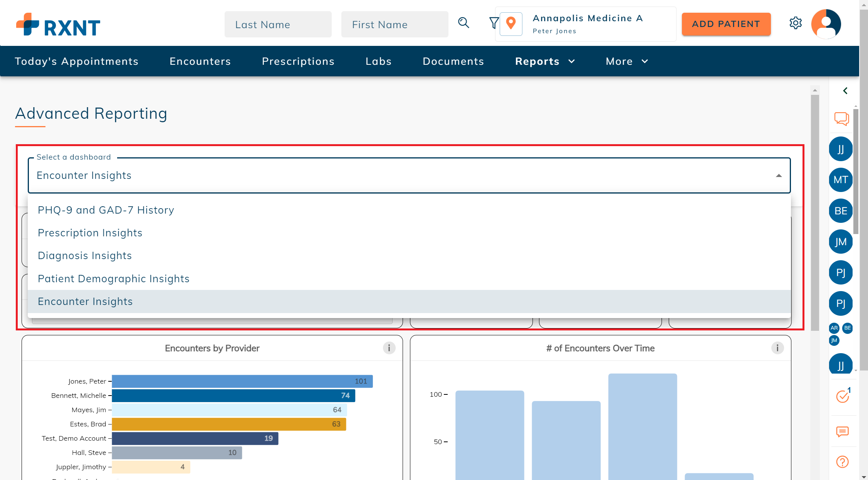The height and width of the screenshot is (480, 868).
Task: Choose Encounter Insights option in list
Action: click(x=409, y=301)
